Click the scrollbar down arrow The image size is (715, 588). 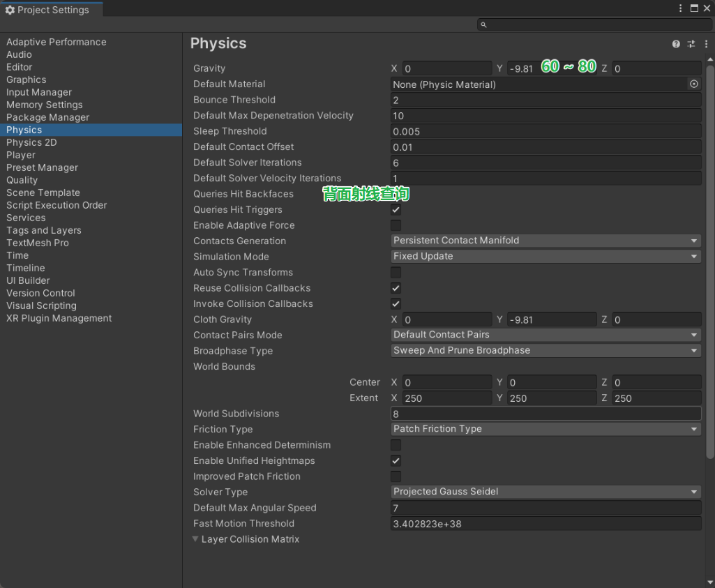710,582
